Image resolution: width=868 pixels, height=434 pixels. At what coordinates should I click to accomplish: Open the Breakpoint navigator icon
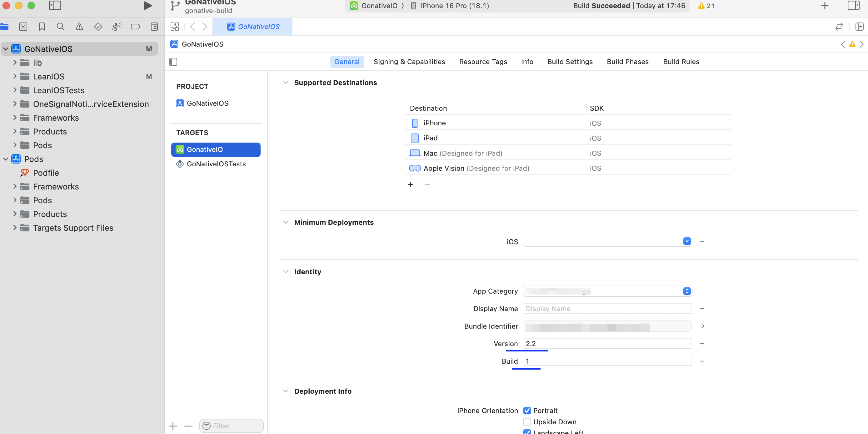[136, 27]
